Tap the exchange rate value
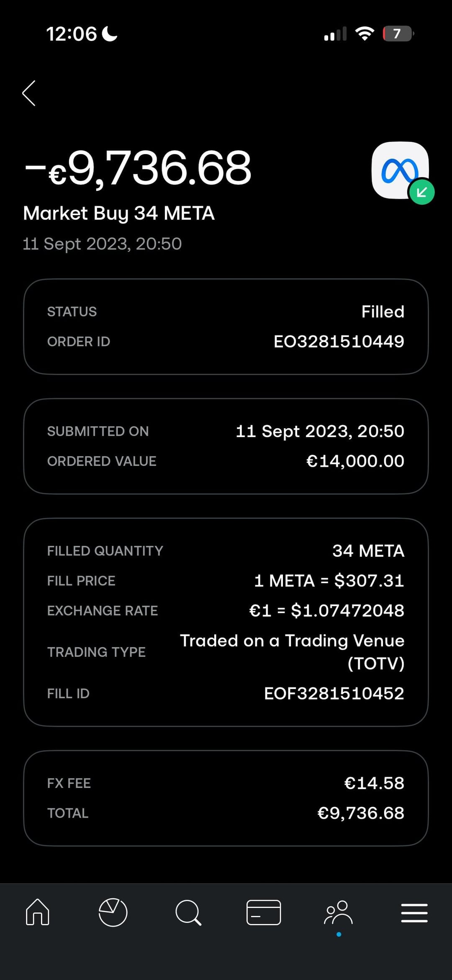Screen dimensions: 452x980 [x=326, y=611]
